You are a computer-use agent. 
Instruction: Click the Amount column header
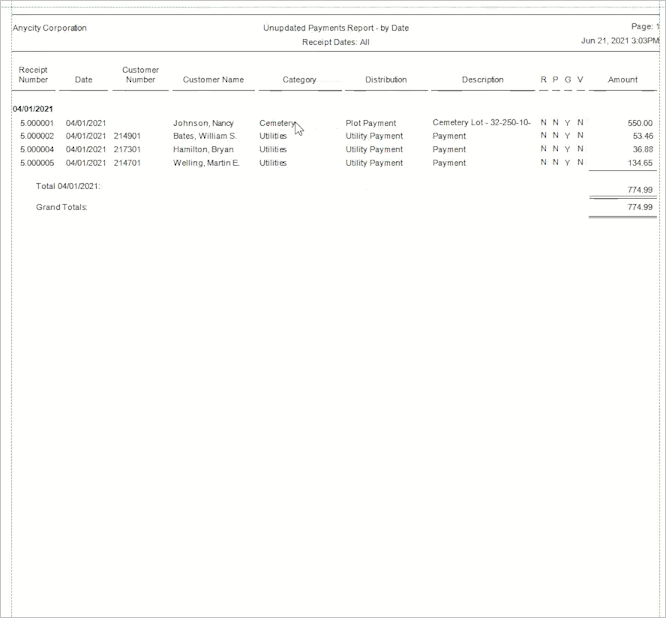click(x=622, y=80)
